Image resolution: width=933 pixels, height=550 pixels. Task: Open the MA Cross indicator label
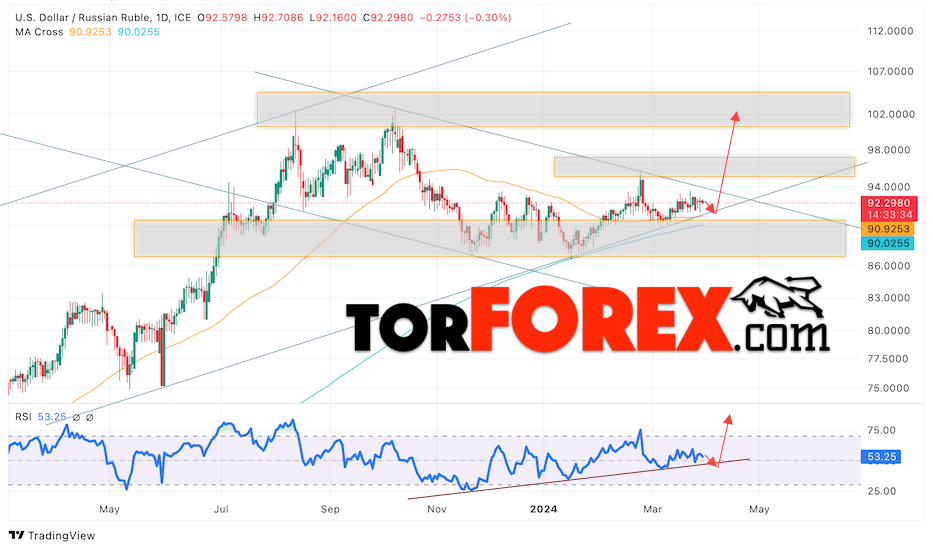pos(39,32)
